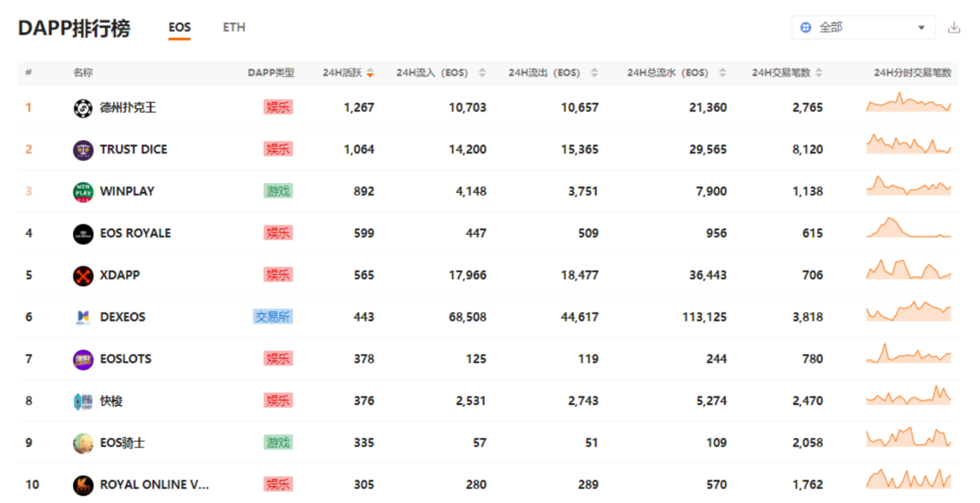Switch to the ETH tab
Viewport: 980px width, 503px height.
(x=234, y=28)
